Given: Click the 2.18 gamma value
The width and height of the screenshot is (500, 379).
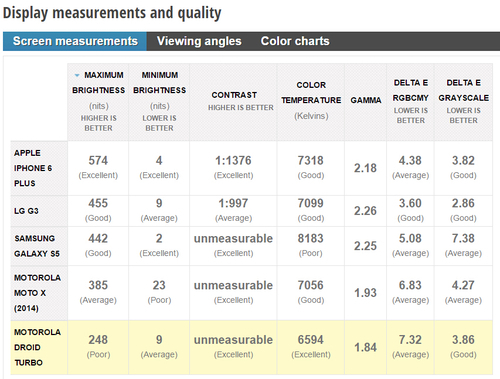Looking at the screenshot, I should pyautogui.click(x=365, y=168).
